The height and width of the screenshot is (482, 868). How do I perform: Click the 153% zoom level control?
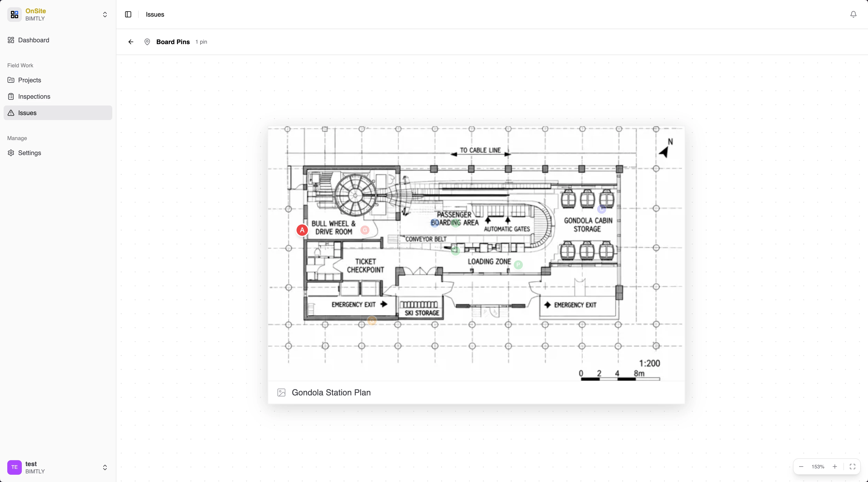point(818,467)
